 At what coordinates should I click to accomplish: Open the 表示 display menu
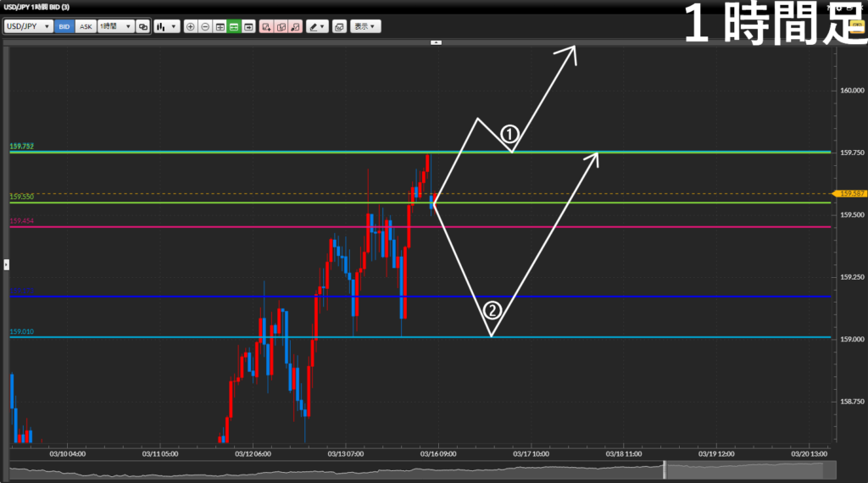366,26
